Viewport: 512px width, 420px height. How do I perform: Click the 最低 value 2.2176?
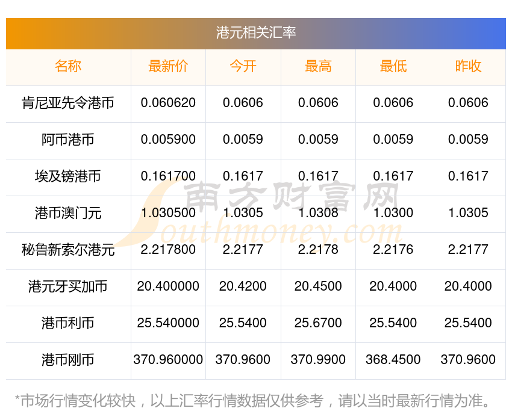tap(393, 250)
